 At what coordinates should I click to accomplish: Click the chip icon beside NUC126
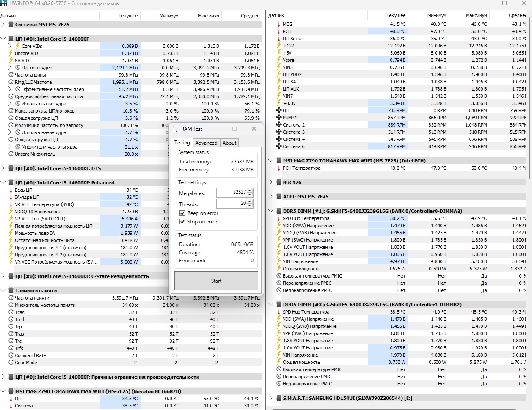(279, 182)
